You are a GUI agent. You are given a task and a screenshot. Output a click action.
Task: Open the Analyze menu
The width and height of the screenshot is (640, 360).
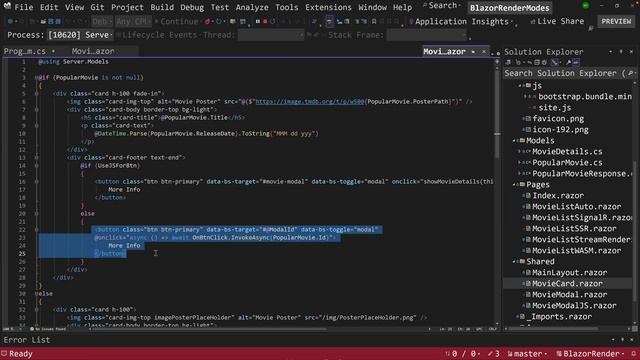tap(252, 7)
